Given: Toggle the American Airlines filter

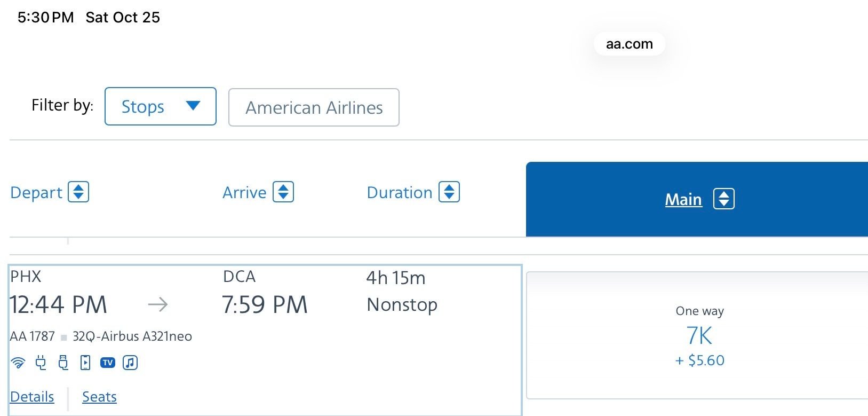Looking at the screenshot, I should point(314,107).
